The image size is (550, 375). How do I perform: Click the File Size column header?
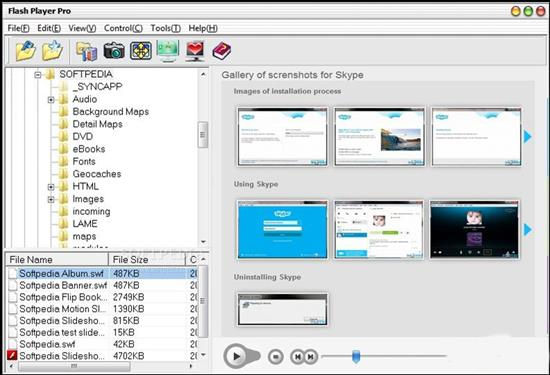(x=147, y=260)
